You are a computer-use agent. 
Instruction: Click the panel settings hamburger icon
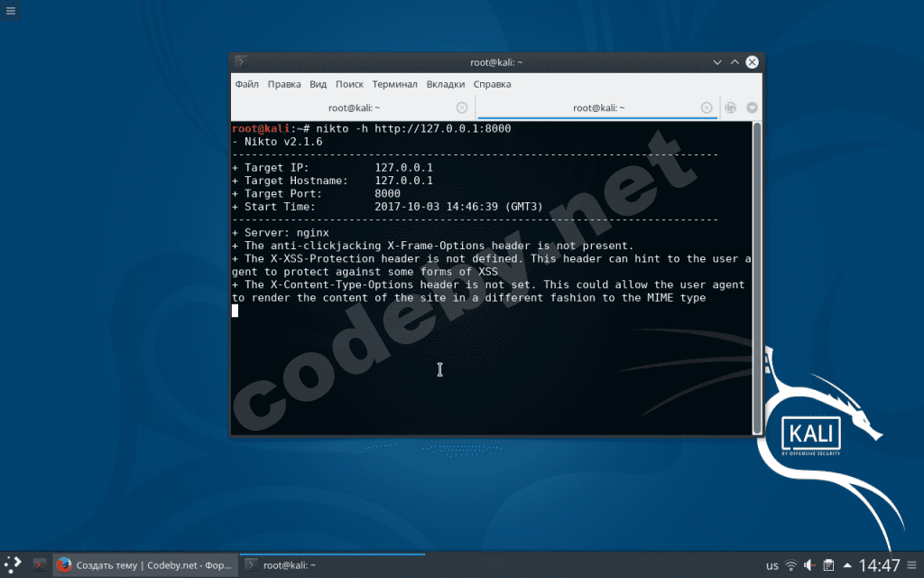(x=912, y=565)
